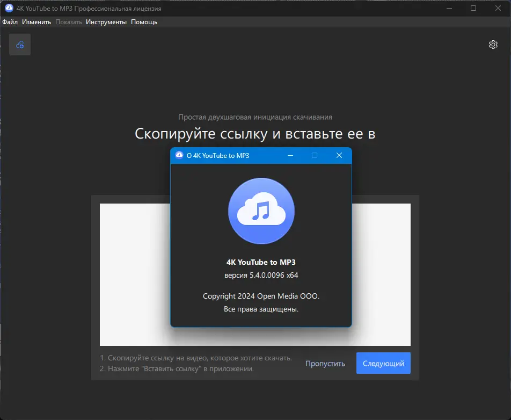This screenshot has height=420, width=511.
Task: Click the app icon in About dialog title bar
Action: point(179,155)
